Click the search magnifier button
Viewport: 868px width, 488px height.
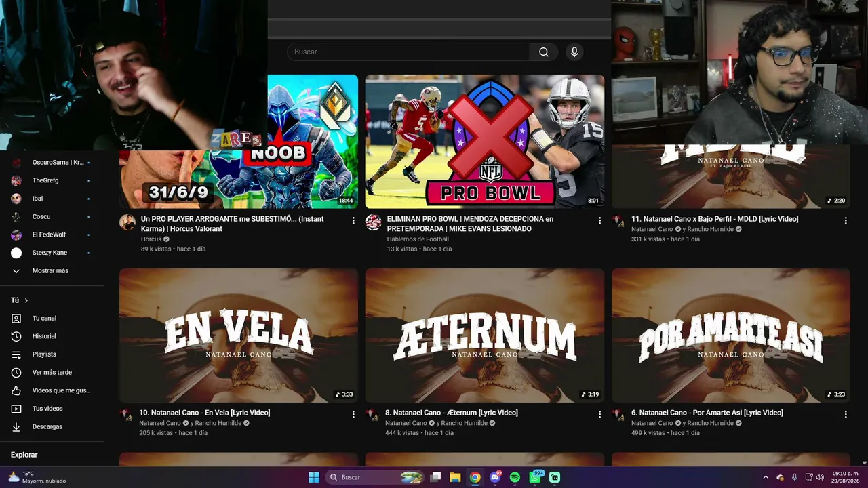pos(544,52)
